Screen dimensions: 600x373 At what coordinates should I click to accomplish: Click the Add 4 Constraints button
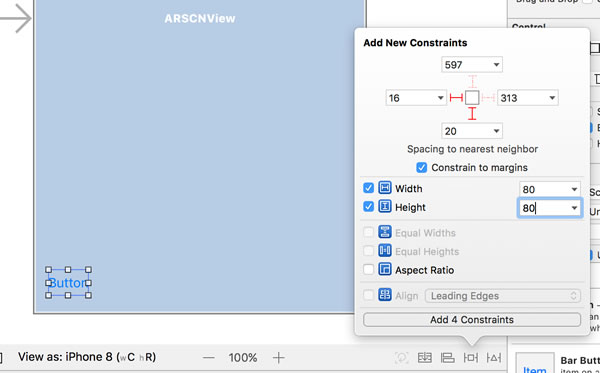[x=472, y=320]
